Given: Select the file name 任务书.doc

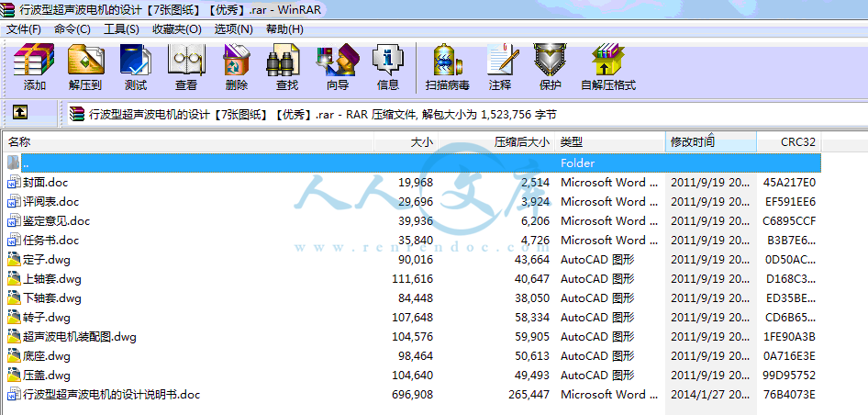Looking at the screenshot, I should pos(51,241).
